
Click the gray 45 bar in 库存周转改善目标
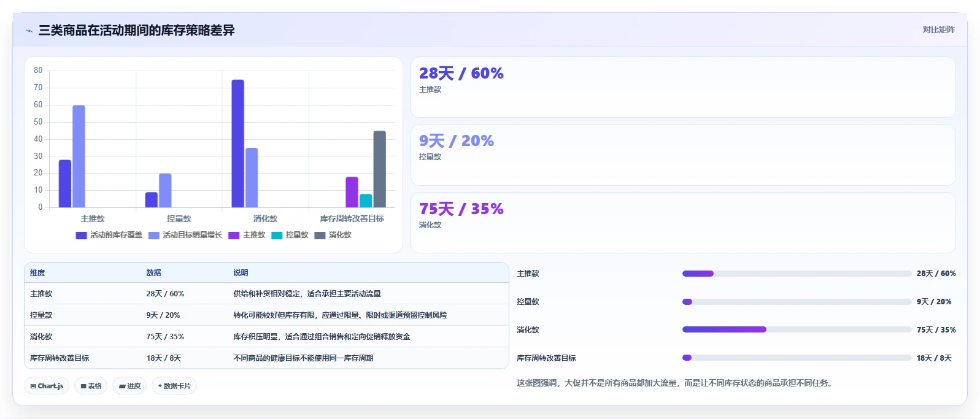[x=380, y=169]
